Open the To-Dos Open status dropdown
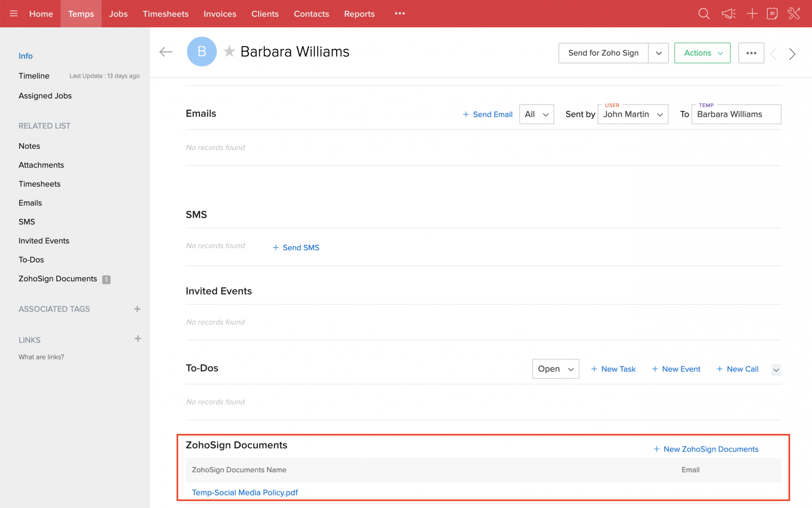 tap(555, 369)
